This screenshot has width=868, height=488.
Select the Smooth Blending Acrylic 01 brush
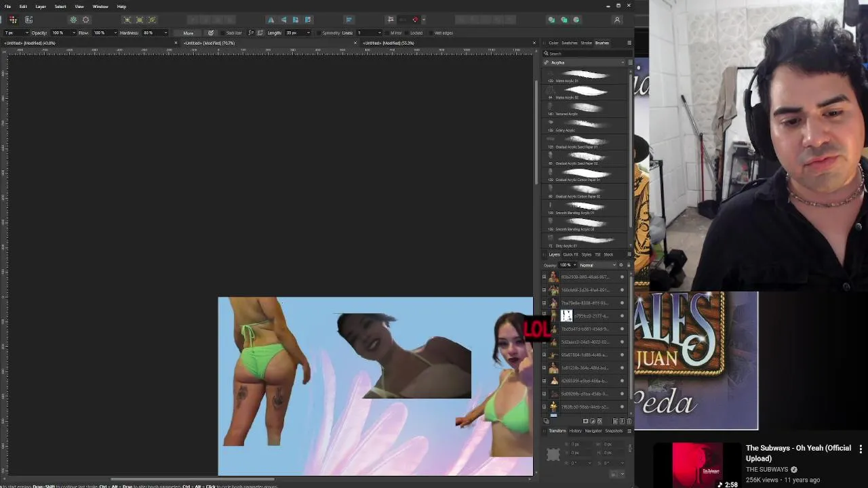(x=585, y=208)
